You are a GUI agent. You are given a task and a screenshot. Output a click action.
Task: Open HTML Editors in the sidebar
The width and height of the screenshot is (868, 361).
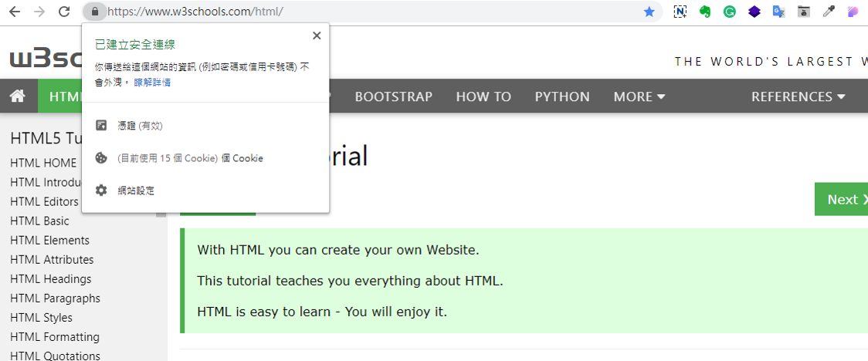[44, 201]
